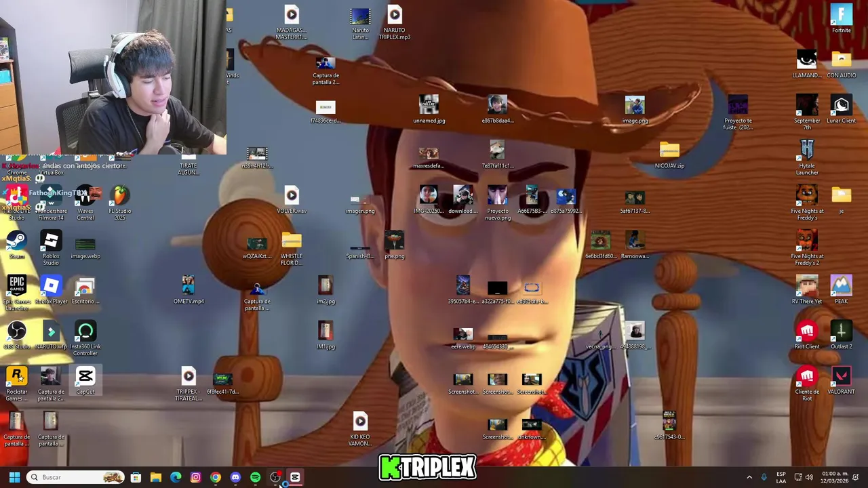Select the CON AUDIO folder
This screenshot has height=488, width=868.
841,64
